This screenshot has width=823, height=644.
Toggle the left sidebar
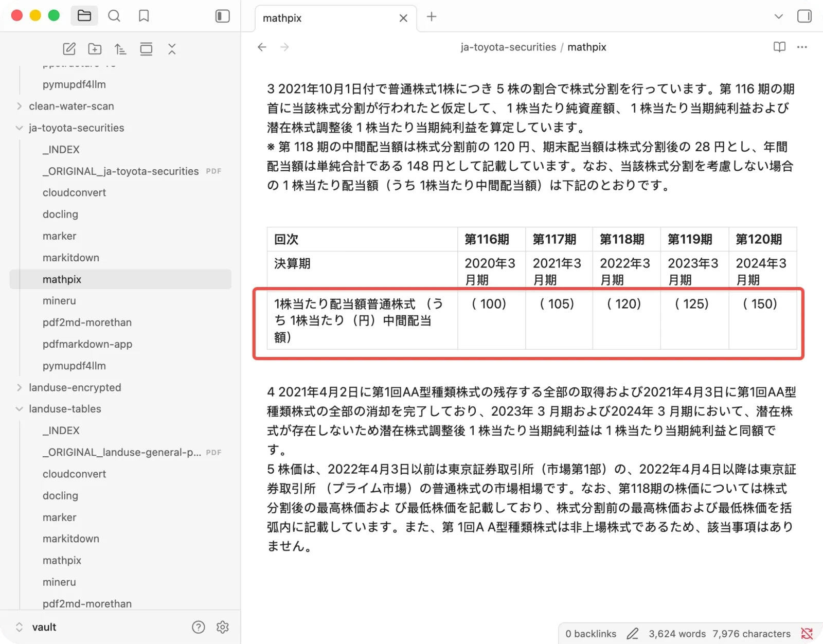point(222,16)
